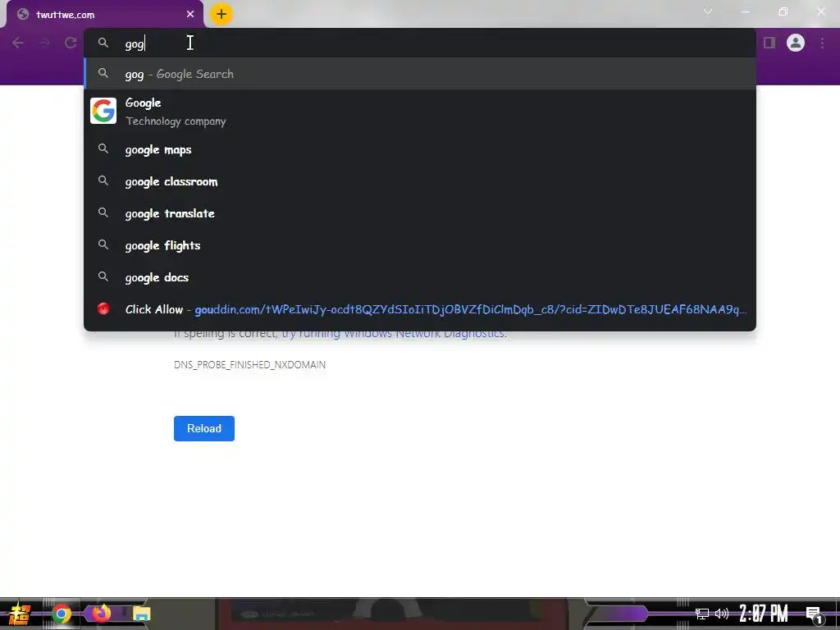Open the profile avatar menu
840x630 pixels.
796,43
